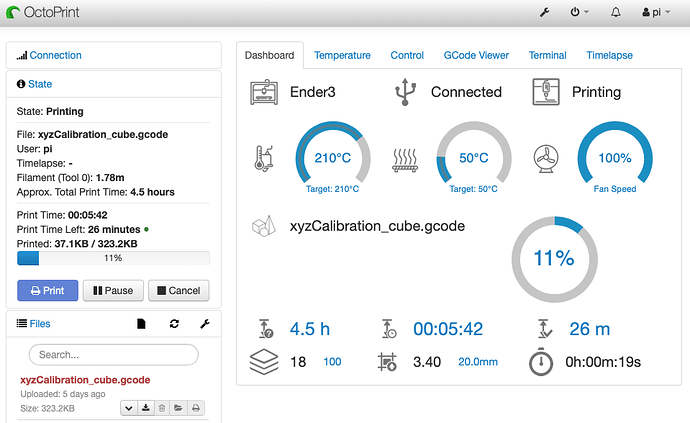Open the Timelapse tab

[x=609, y=55]
